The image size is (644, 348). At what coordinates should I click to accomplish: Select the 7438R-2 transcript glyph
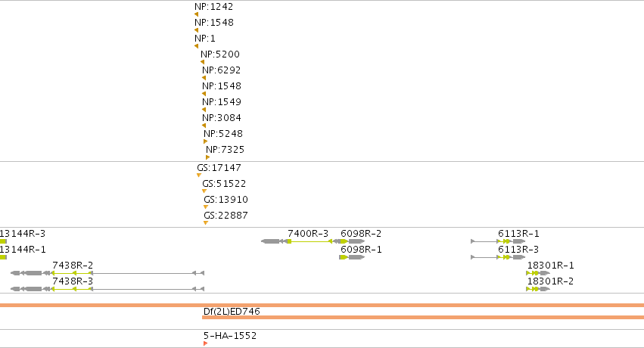tap(107, 273)
